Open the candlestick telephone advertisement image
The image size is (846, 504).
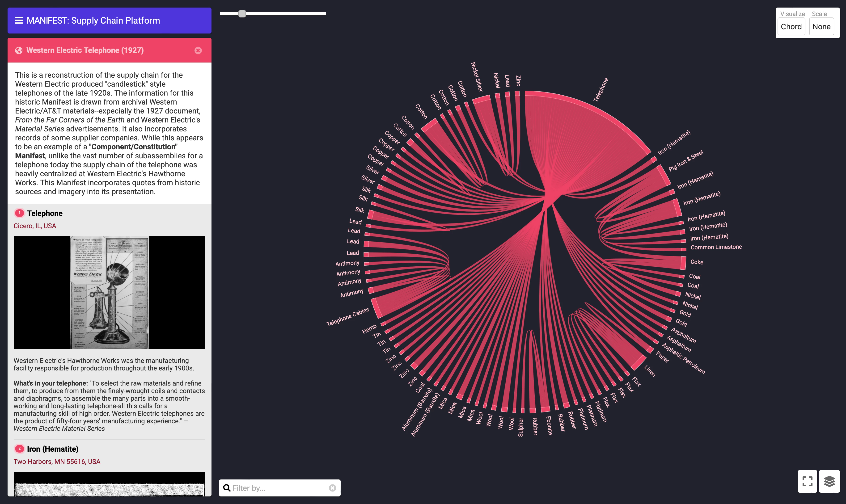pyautogui.click(x=109, y=292)
